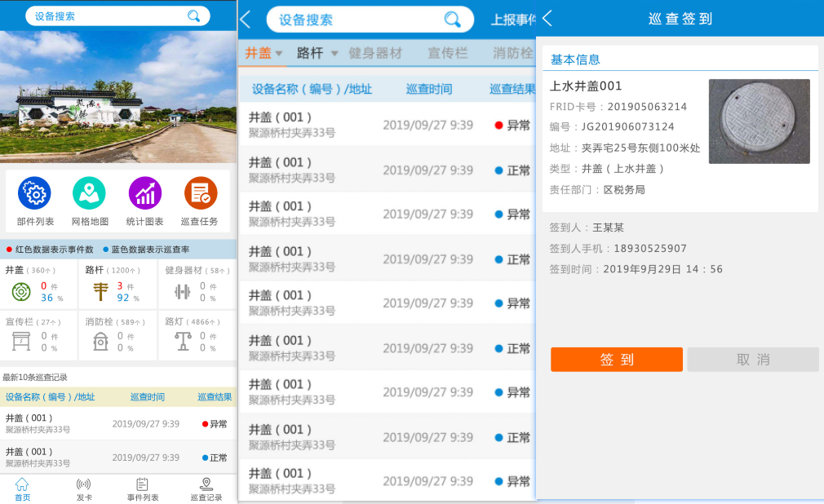Open the 部件列表 gear icon
Screen dimensions: 824x504
tap(35, 193)
